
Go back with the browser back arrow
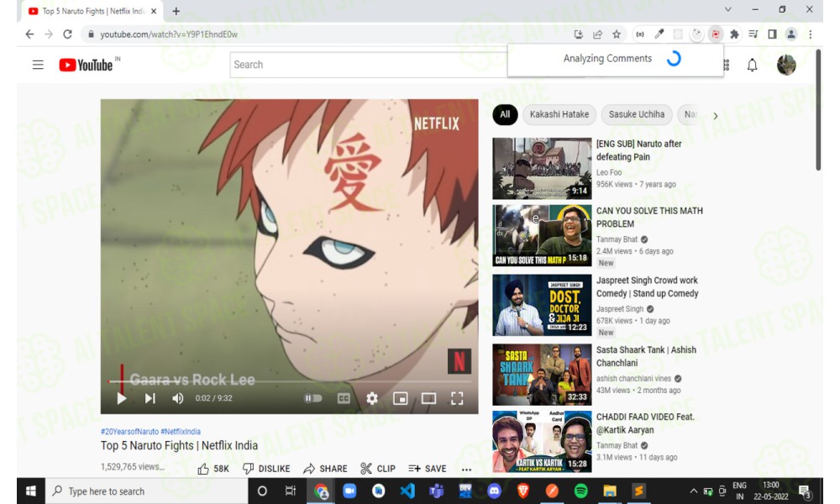pos(29,34)
